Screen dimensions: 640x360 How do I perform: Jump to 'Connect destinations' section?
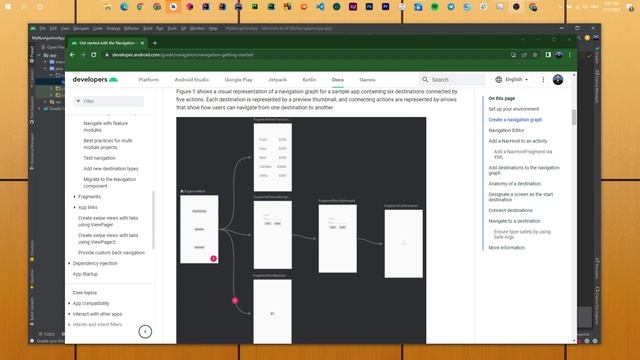pyautogui.click(x=510, y=210)
